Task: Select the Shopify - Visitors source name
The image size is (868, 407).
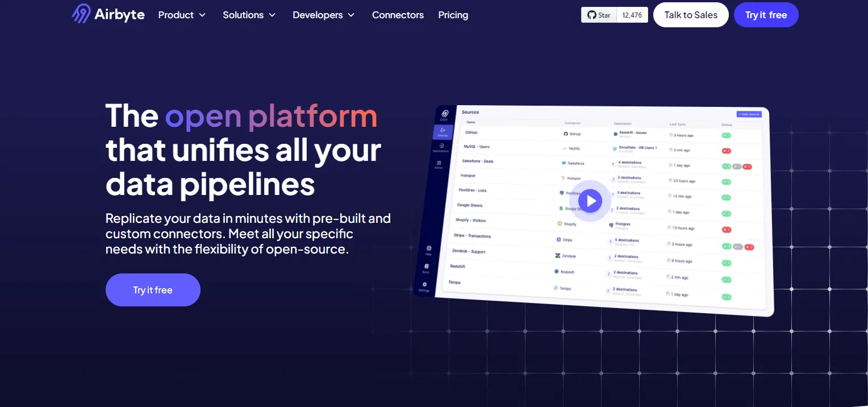Action: click(470, 220)
